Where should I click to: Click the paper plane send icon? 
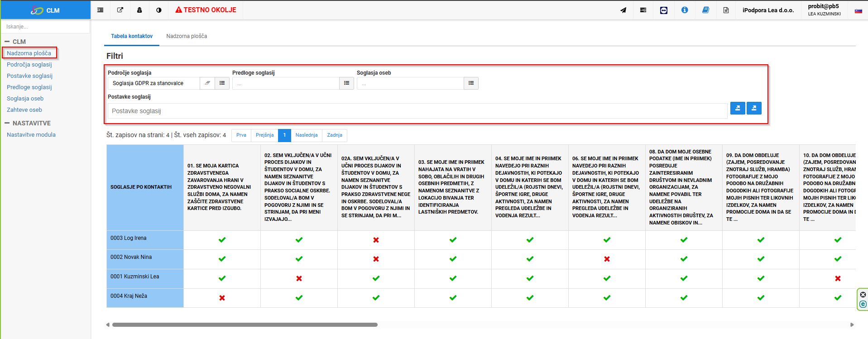pos(623,10)
